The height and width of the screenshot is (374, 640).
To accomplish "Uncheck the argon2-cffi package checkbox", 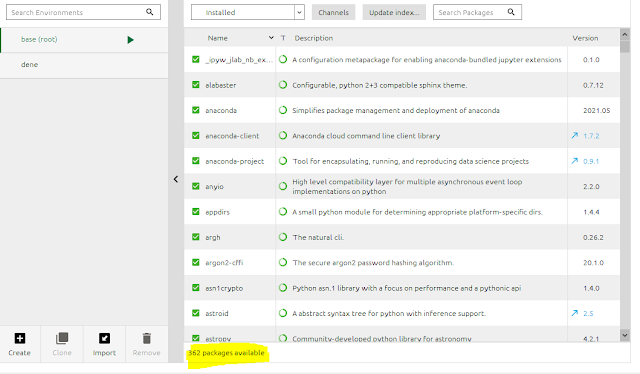I will (196, 262).
